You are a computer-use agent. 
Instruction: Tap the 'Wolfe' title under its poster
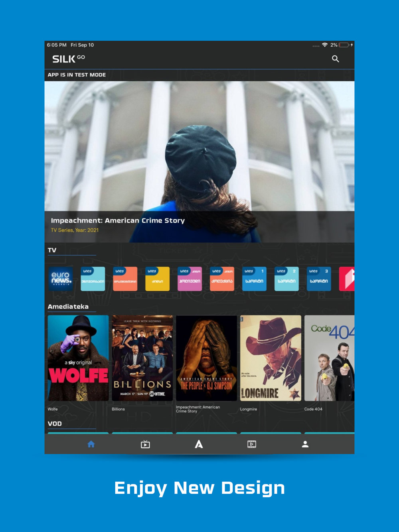[x=53, y=409]
